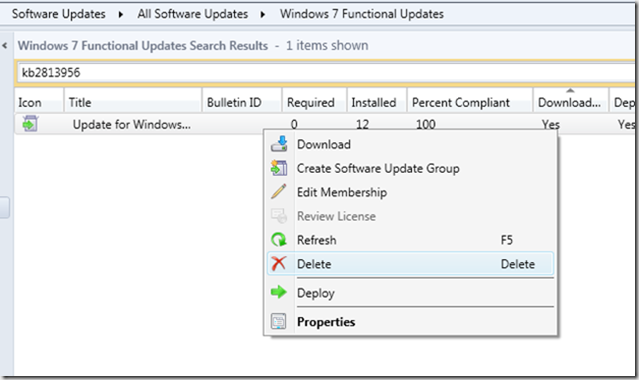Click the Create Software Update Group icon
The width and height of the screenshot is (639, 380).
pyautogui.click(x=279, y=168)
